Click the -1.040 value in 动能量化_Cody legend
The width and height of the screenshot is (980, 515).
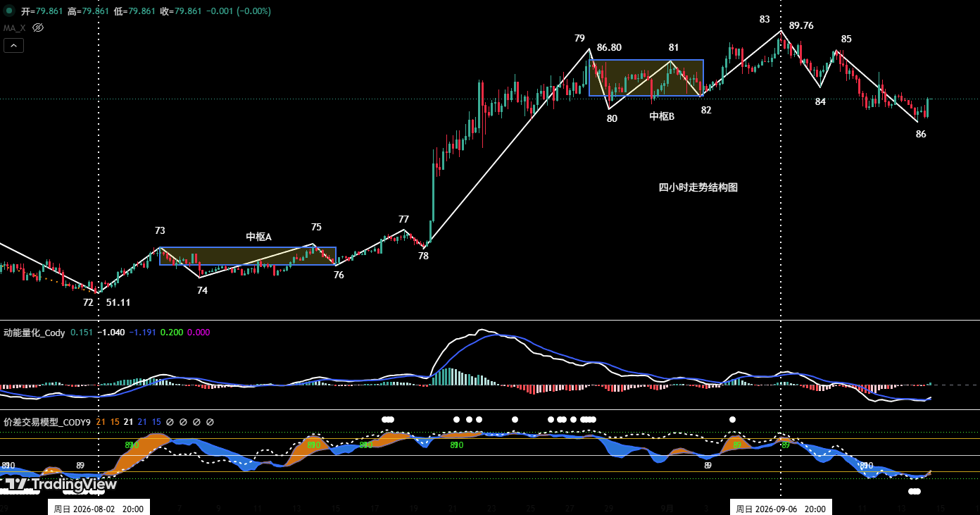pyautogui.click(x=111, y=333)
